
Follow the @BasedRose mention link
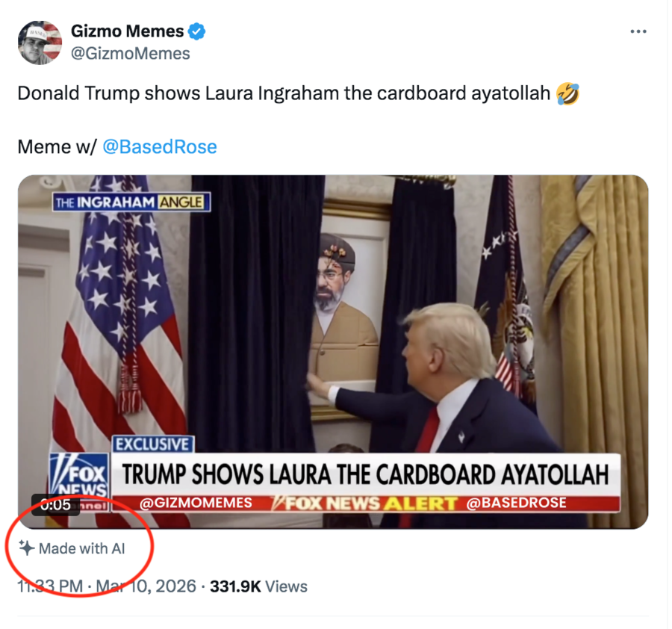click(160, 146)
